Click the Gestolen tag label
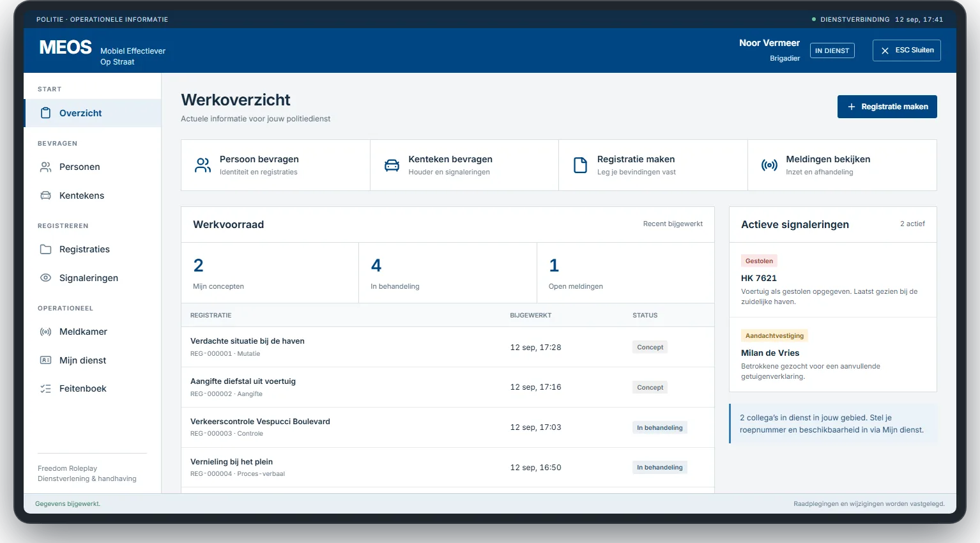This screenshot has width=980, height=543. coord(759,261)
